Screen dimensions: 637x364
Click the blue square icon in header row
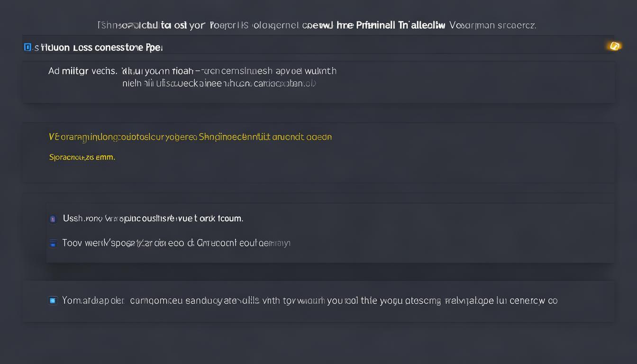pyautogui.click(x=27, y=47)
